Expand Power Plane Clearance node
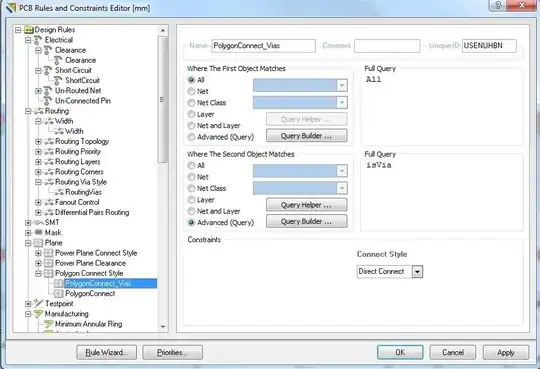Viewport: 540px width, 369px height. pos(38,263)
